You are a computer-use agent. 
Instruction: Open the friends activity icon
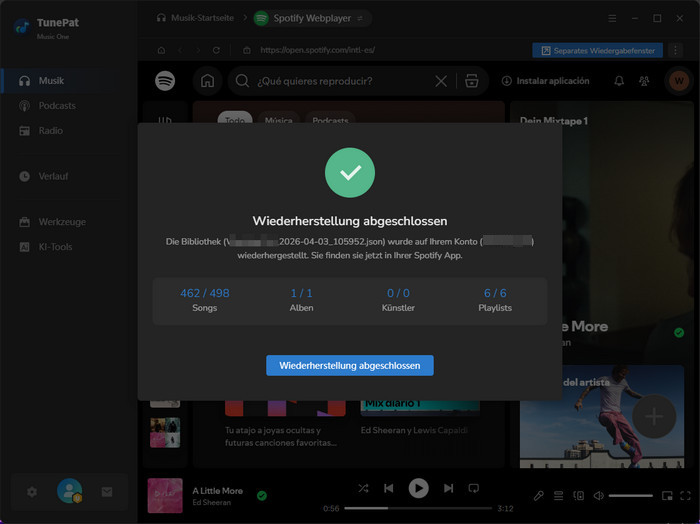(x=644, y=81)
